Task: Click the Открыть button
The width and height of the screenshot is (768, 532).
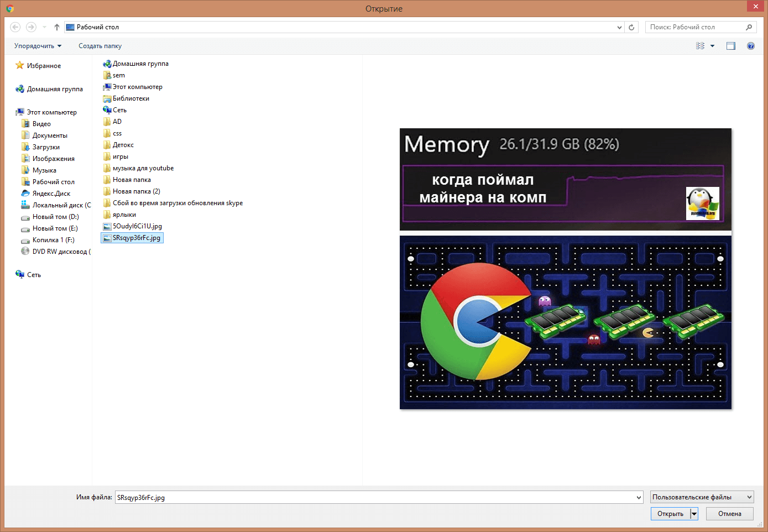Action: (671, 514)
